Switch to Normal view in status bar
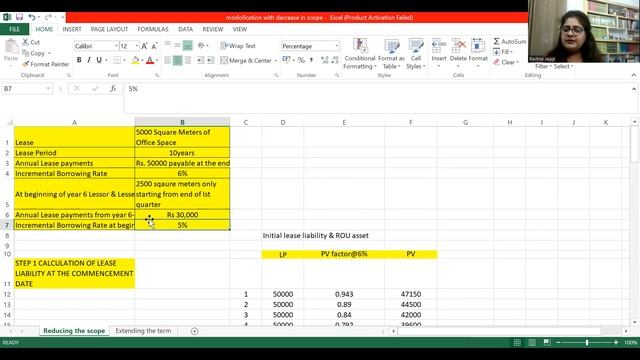The width and height of the screenshot is (640, 360). [517, 342]
